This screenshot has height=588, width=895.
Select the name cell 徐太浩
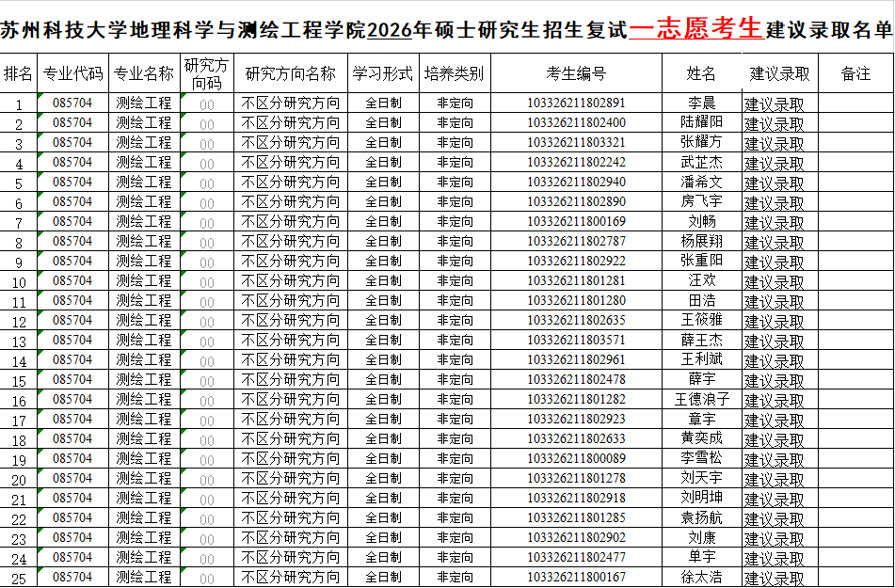pyautogui.click(x=701, y=577)
